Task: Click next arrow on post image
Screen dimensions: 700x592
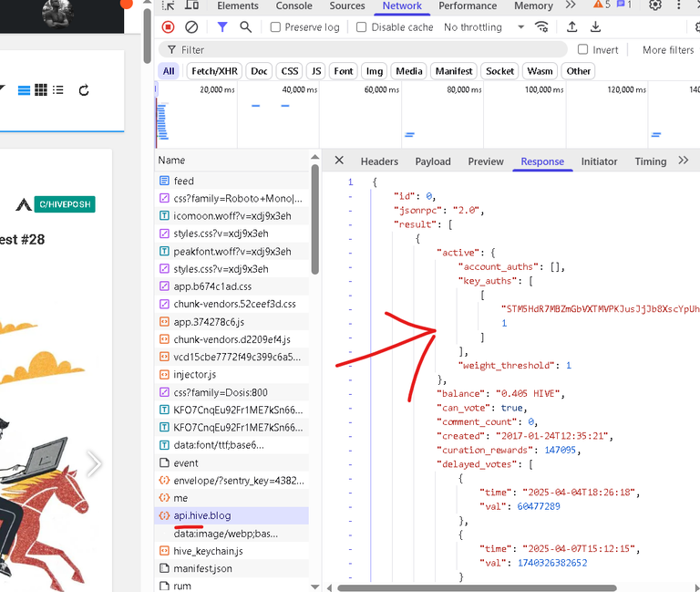Action: tap(94, 463)
